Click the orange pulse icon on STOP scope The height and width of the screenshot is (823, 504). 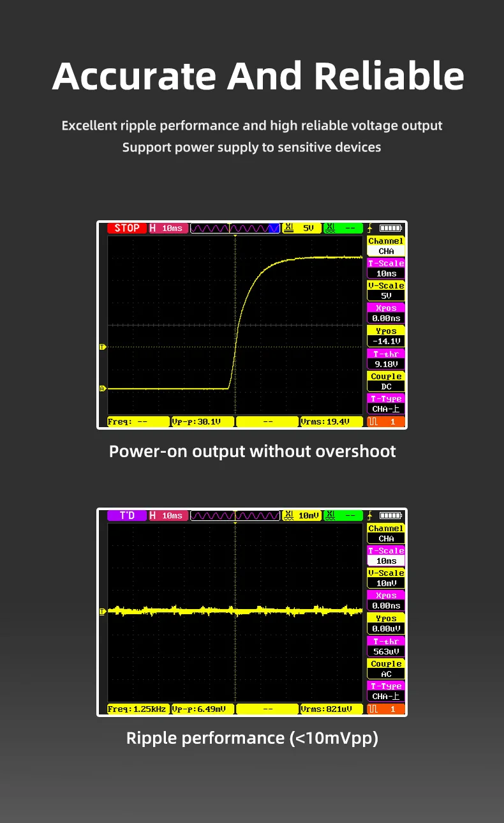(x=386, y=422)
